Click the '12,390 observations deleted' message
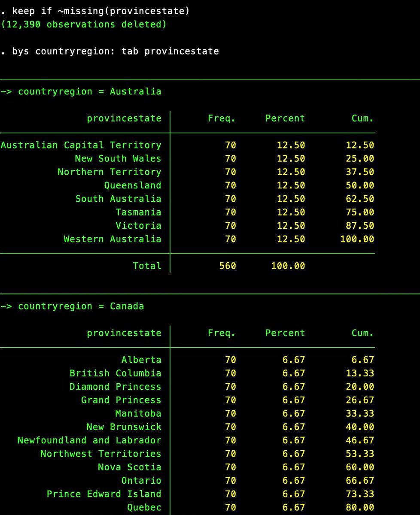Image resolution: width=420 pixels, height=515 pixels. pos(83,24)
